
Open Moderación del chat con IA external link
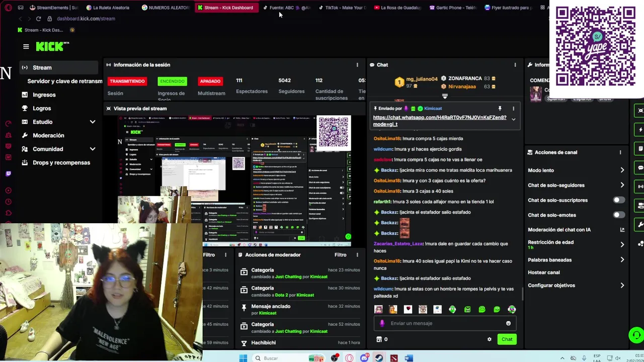tap(622, 230)
